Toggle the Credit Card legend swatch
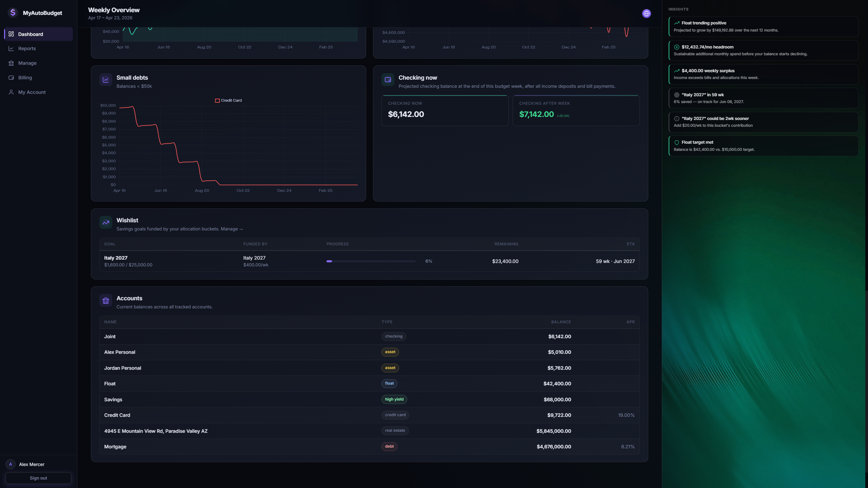This screenshot has width=868, height=488. tap(217, 101)
